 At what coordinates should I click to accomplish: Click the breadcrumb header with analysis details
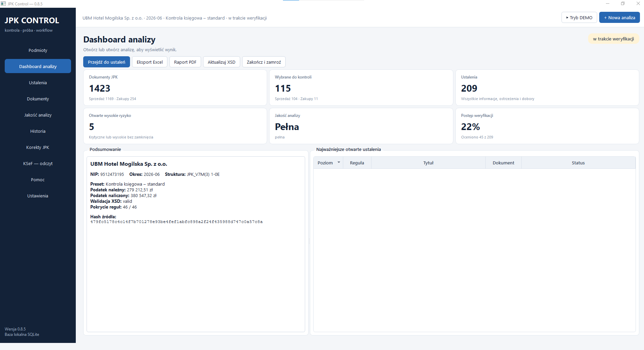click(x=174, y=18)
